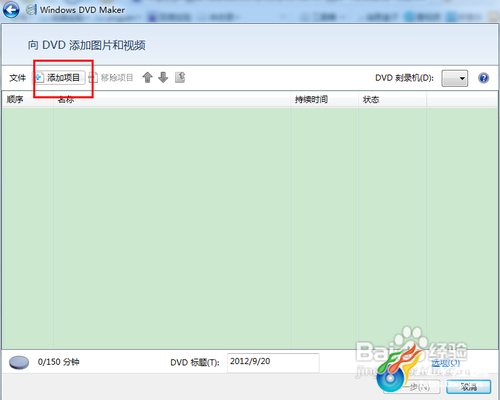Move item down with the down arrow

(x=163, y=77)
